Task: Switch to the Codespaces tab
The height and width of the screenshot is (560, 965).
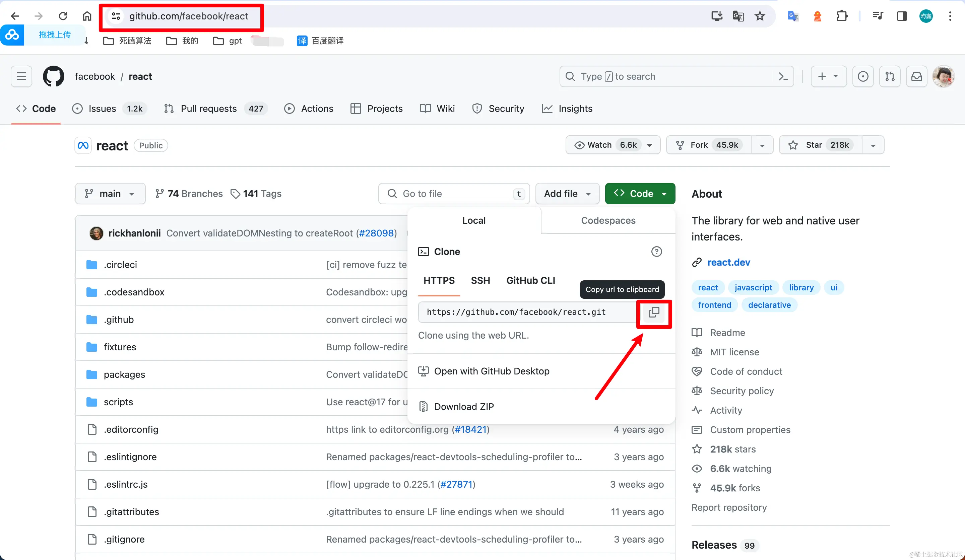Action: pyautogui.click(x=608, y=220)
